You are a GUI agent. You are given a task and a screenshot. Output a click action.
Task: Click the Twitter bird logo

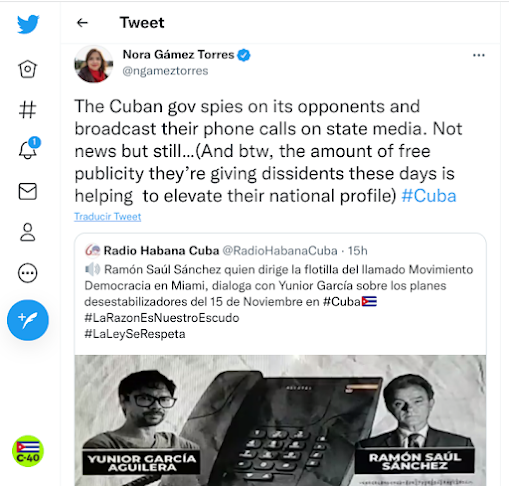point(28,24)
